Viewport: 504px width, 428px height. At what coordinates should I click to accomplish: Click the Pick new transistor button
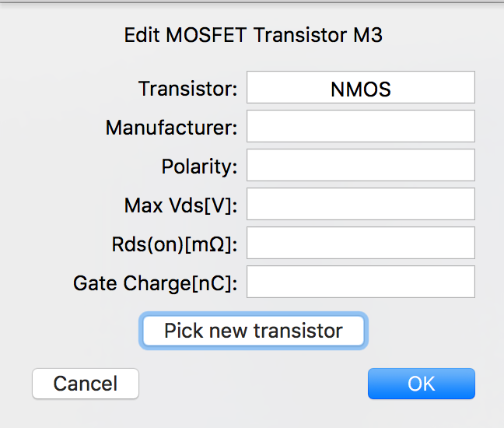[253, 331]
